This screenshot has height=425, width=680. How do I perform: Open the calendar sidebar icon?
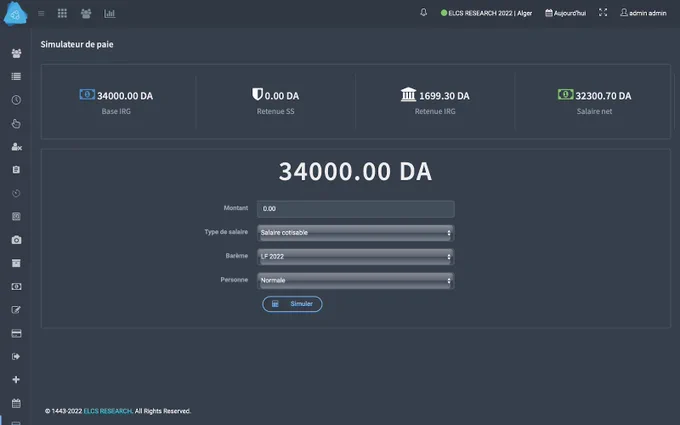coord(16,403)
